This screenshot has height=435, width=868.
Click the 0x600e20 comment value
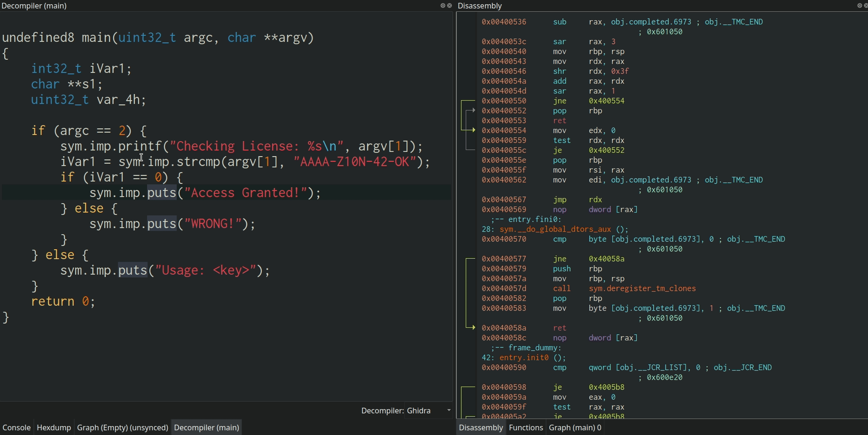[x=665, y=377]
